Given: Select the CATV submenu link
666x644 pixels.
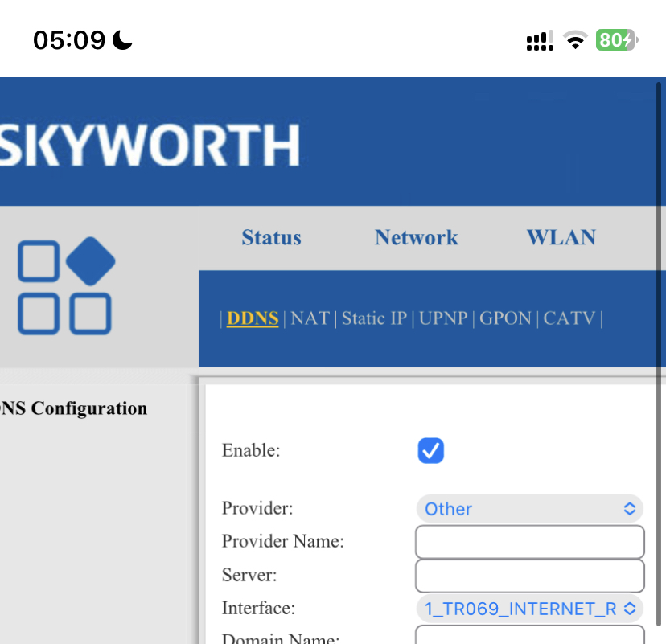Looking at the screenshot, I should coord(569,318).
